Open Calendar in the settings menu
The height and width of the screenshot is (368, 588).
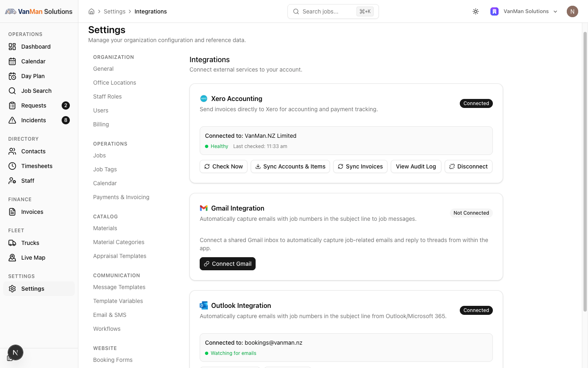coord(105,183)
